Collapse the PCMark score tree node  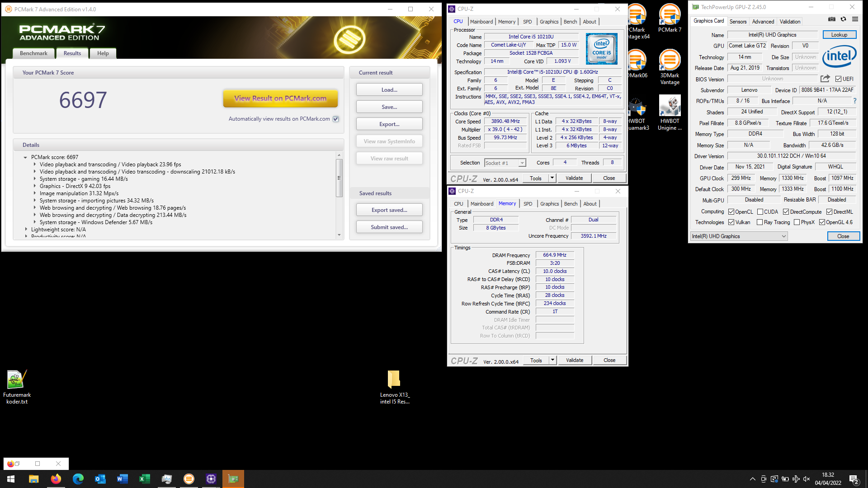pyautogui.click(x=25, y=157)
